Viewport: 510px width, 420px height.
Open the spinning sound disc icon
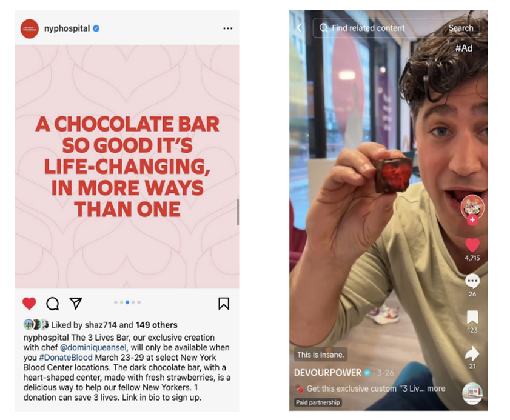pyautogui.click(x=472, y=394)
